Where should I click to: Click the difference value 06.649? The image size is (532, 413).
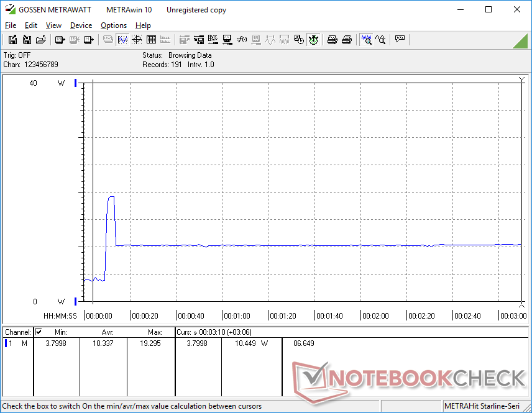click(x=304, y=343)
